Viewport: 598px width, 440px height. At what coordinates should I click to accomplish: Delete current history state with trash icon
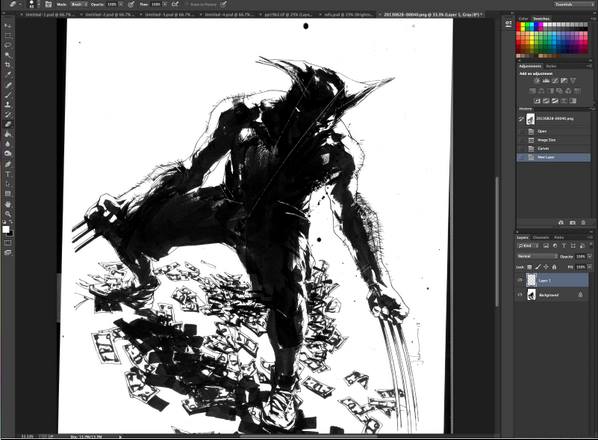(583, 222)
